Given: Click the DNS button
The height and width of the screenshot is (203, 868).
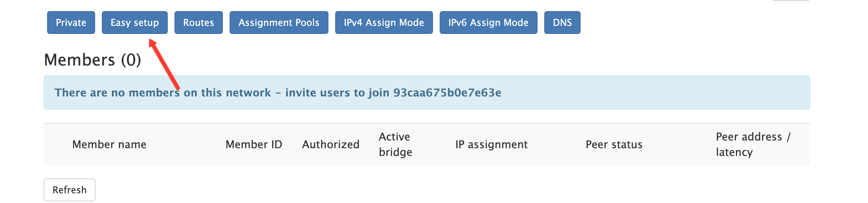Looking at the screenshot, I should (x=562, y=23).
